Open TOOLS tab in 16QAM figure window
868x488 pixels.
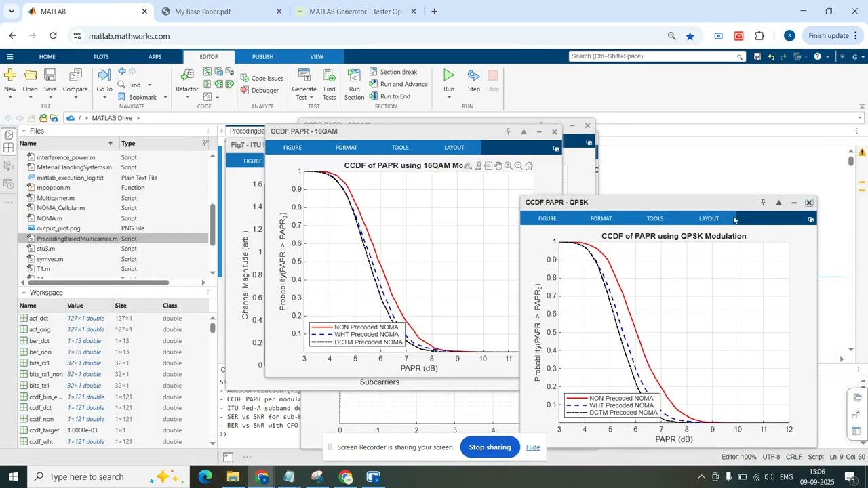(400, 148)
